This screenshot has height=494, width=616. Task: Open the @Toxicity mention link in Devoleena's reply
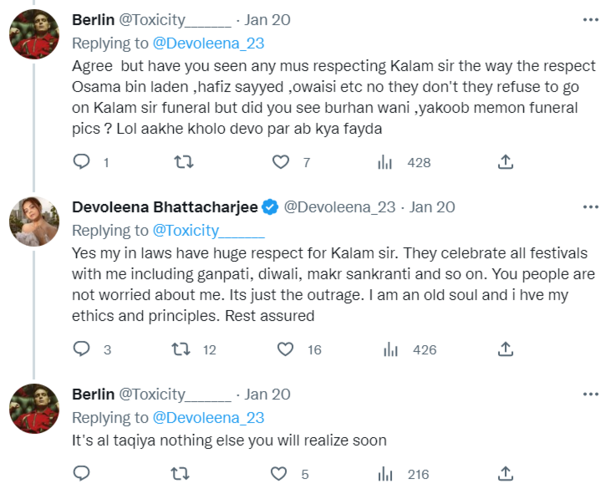189,230
